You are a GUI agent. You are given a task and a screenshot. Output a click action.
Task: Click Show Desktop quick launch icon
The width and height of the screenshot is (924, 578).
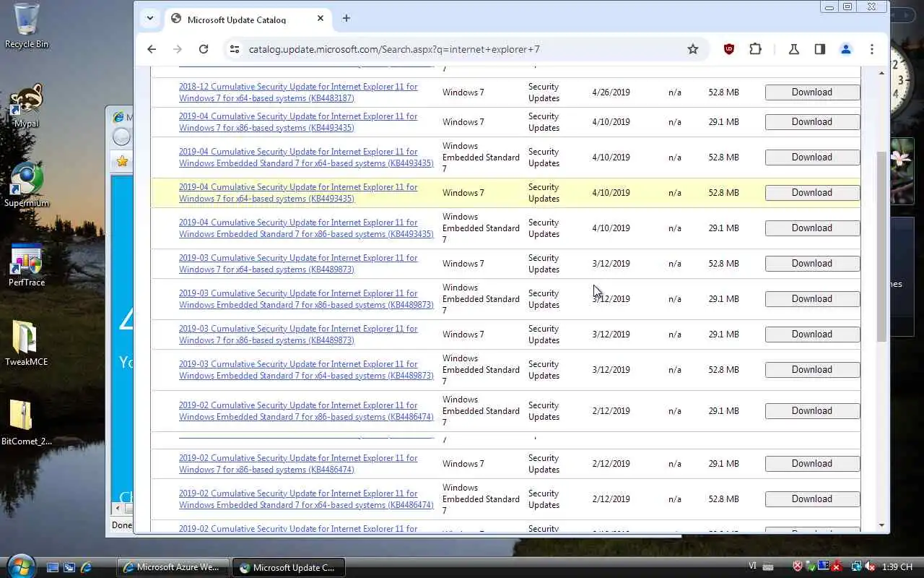pyautogui.click(x=53, y=568)
